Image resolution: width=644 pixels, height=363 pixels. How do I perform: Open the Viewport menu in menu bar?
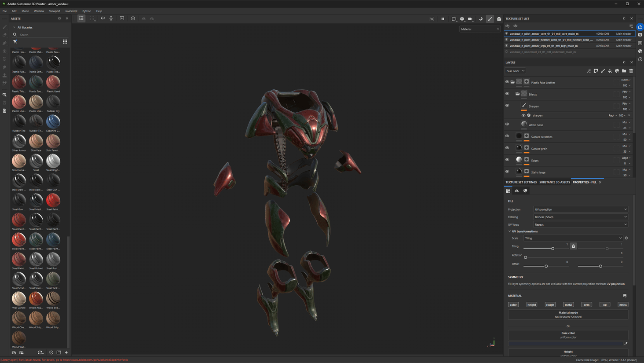pyautogui.click(x=55, y=11)
